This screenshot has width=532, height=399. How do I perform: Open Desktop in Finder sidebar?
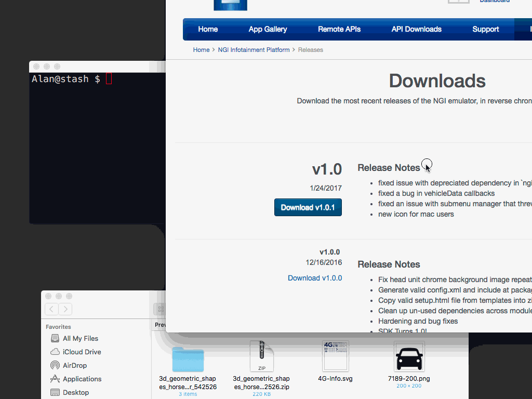[x=70, y=393]
